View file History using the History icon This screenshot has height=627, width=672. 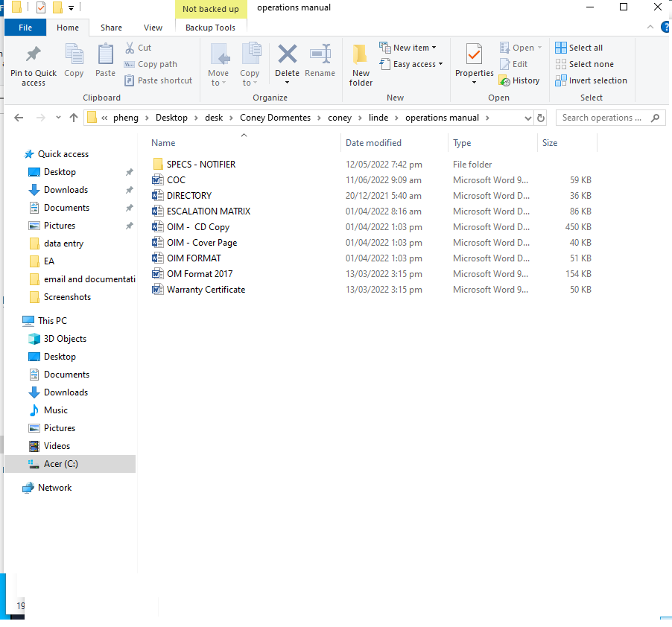click(519, 80)
